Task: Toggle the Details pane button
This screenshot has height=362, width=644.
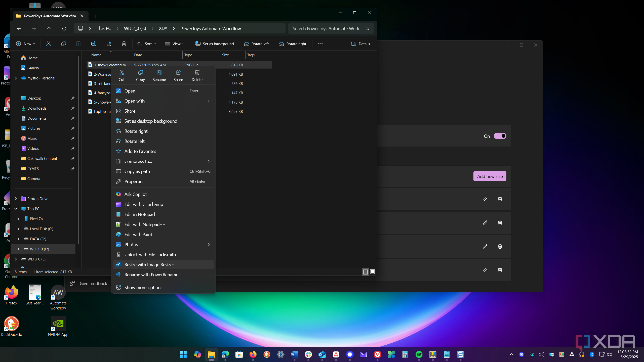Action: pyautogui.click(x=360, y=44)
